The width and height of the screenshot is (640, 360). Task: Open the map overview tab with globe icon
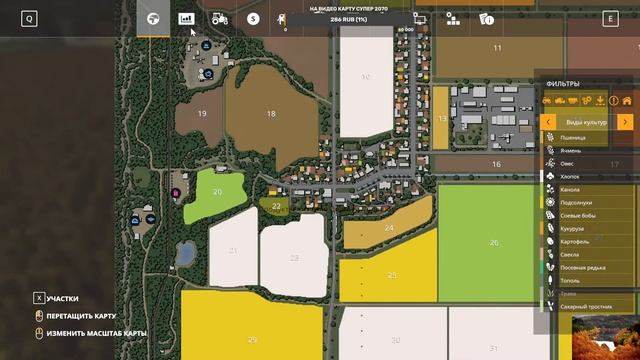pyautogui.click(x=153, y=19)
